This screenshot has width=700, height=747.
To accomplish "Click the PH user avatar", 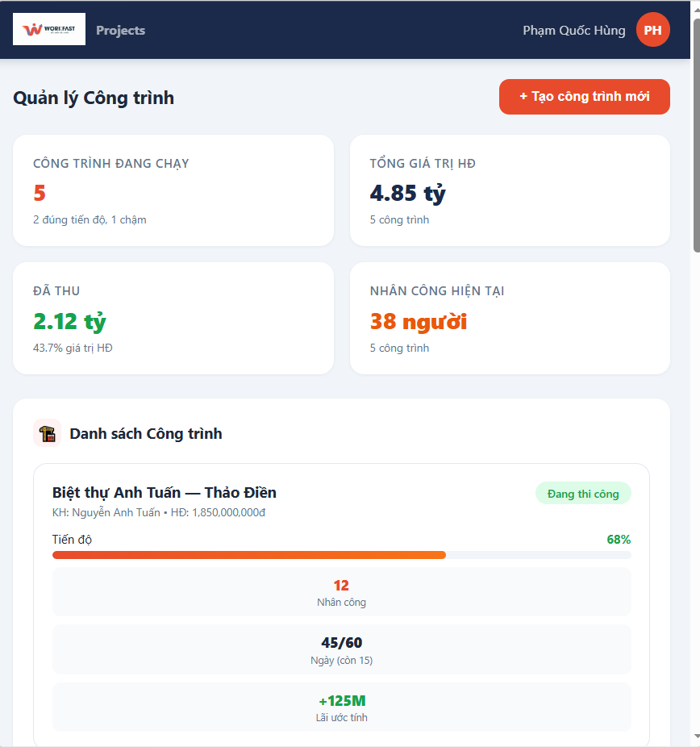I will pos(652,31).
